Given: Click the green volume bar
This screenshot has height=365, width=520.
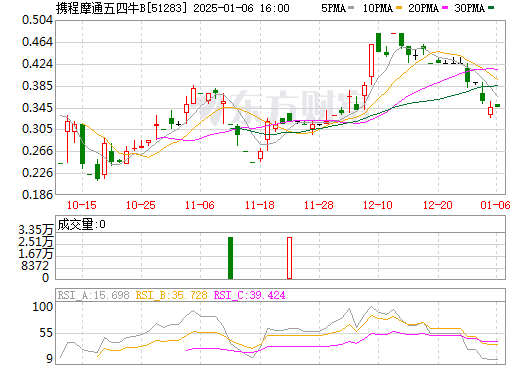Looking at the screenshot, I should 230,258.
